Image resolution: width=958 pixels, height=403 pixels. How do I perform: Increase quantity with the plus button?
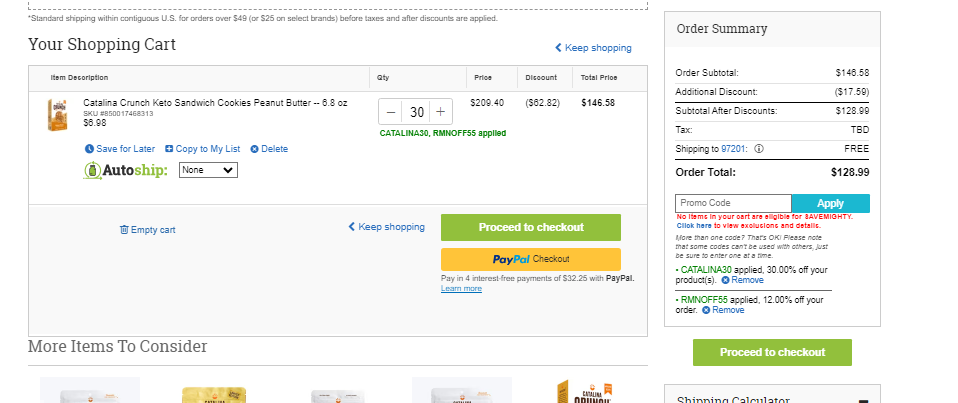pos(441,112)
